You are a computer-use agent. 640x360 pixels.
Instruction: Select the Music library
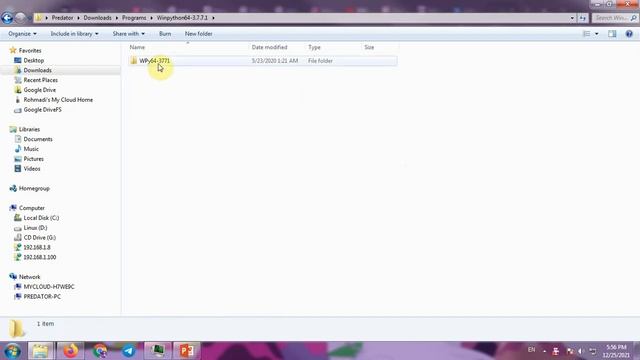pyautogui.click(x=31, y=149)
